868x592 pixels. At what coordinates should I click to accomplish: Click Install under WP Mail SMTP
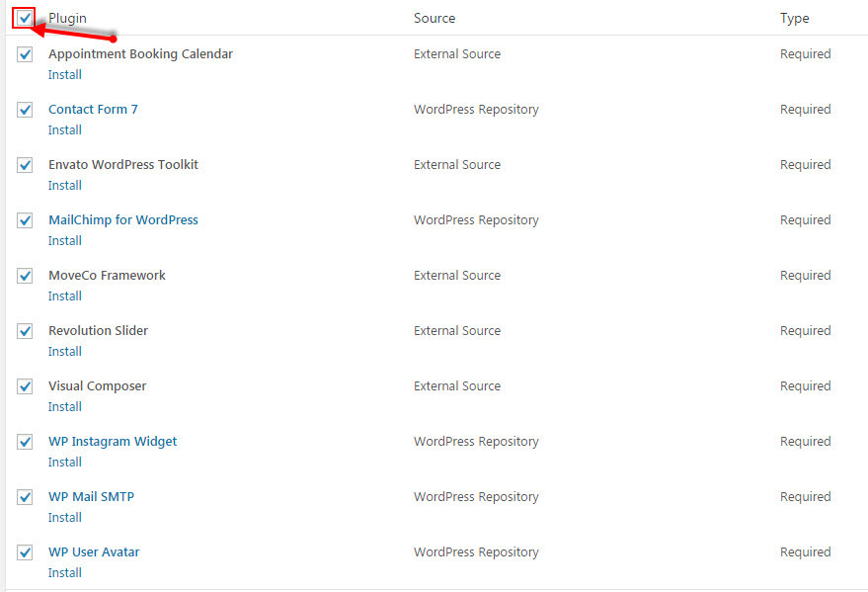point(65,518)
